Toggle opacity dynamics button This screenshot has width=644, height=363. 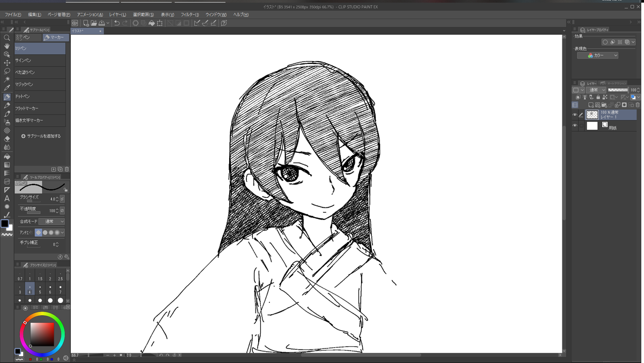[x=62, y=211]
